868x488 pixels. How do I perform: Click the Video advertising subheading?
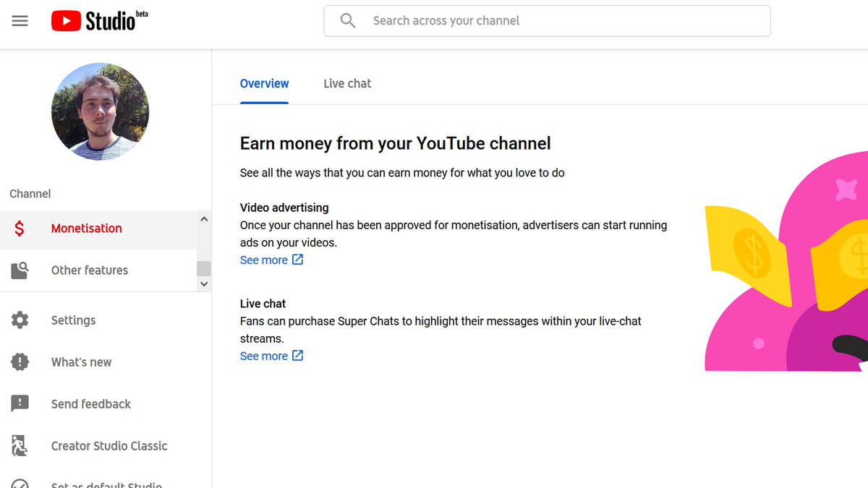(284, 207)
